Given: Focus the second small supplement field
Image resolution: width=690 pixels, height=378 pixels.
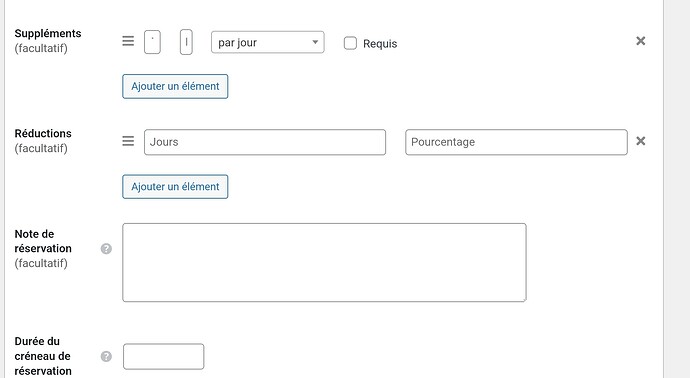Looking at the screenshot, I should [x=186, y=42].
